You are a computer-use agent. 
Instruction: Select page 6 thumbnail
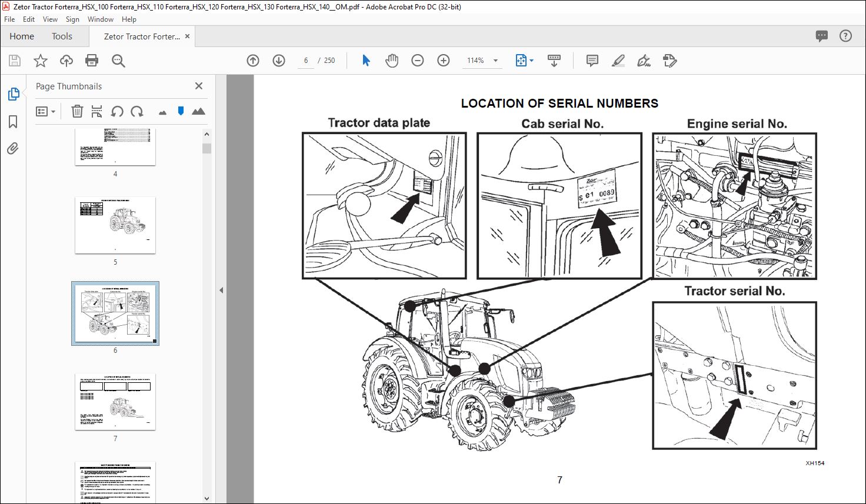tap(115, 313)
